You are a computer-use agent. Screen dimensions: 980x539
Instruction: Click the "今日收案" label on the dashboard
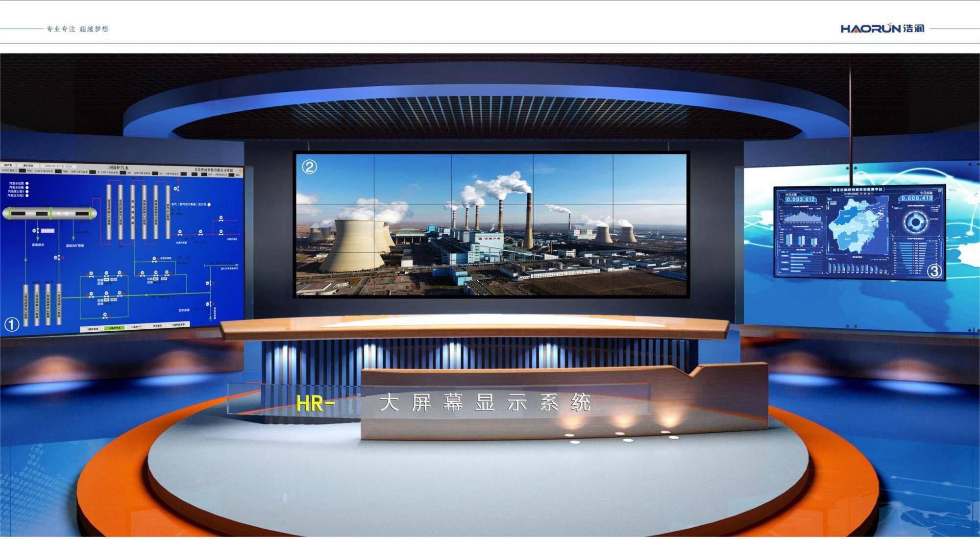pyautogui.click(x=791, y=195)
